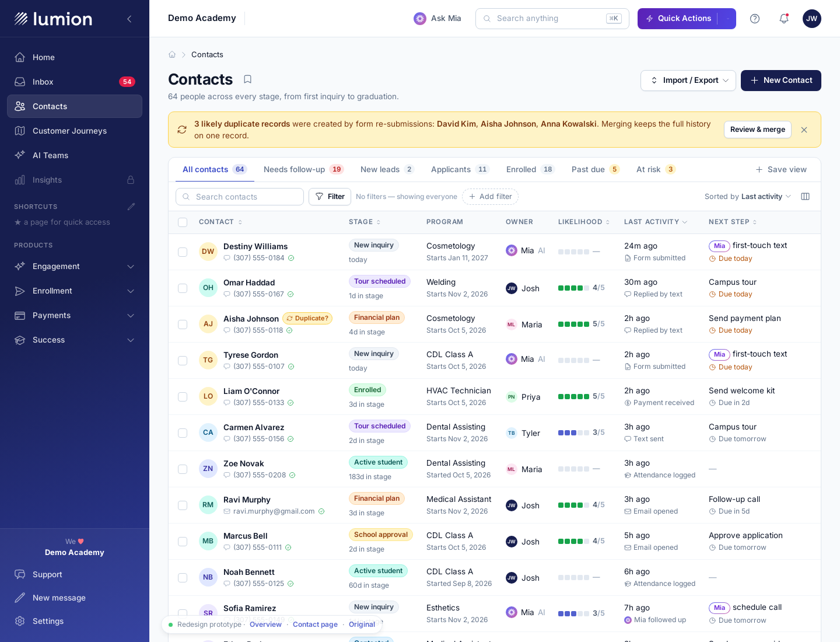Edit shortcuts with the pencil icon
This screenshot has height=642, width=840.
click(131, 207)
